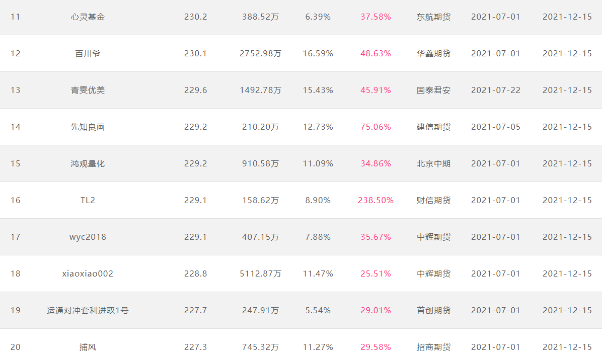602x364 pixels.
Task: Open the 心灵基金 account name link
Action: 88,17
